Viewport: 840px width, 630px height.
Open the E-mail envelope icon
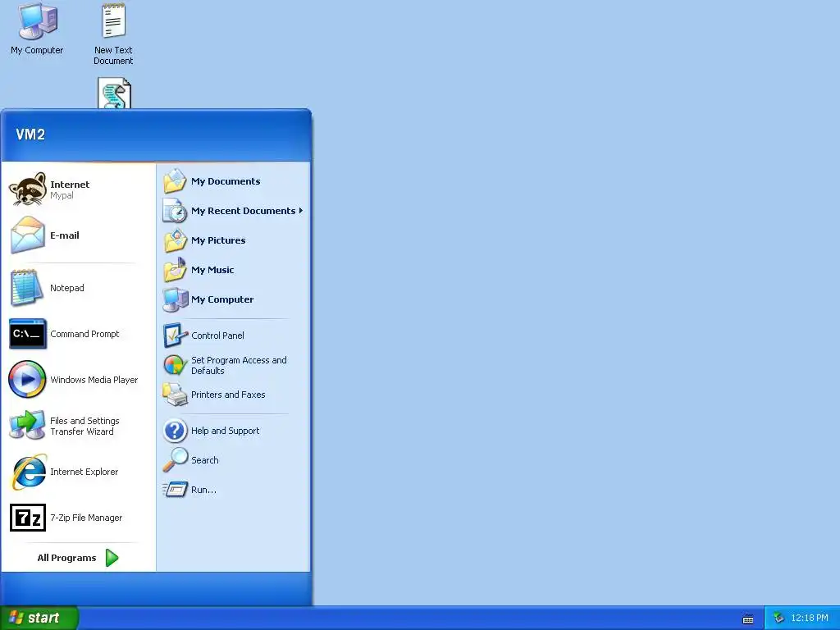click(27, 235)
